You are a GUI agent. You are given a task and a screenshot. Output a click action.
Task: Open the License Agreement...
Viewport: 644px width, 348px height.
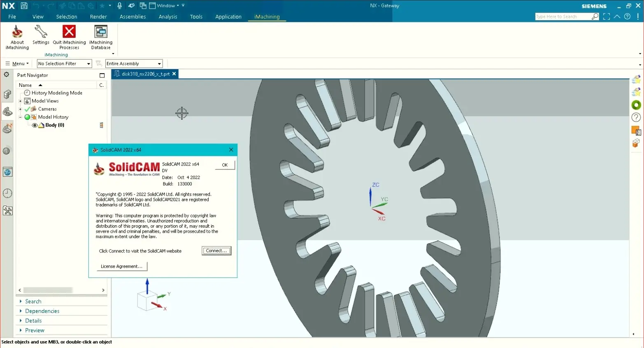[x=122, y=266]
